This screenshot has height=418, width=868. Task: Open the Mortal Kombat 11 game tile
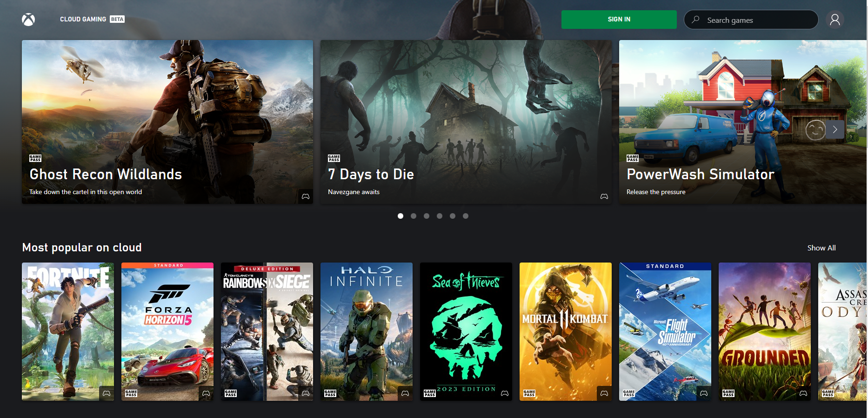pos(566,331)
